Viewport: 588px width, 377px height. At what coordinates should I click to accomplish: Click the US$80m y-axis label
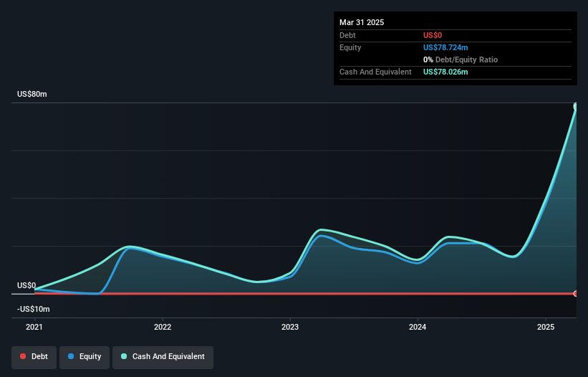click(x=32, y=94)
